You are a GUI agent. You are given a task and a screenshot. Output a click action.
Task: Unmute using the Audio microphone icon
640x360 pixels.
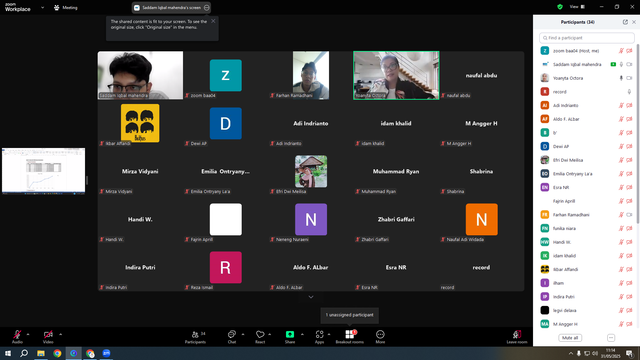pos(17,334)
